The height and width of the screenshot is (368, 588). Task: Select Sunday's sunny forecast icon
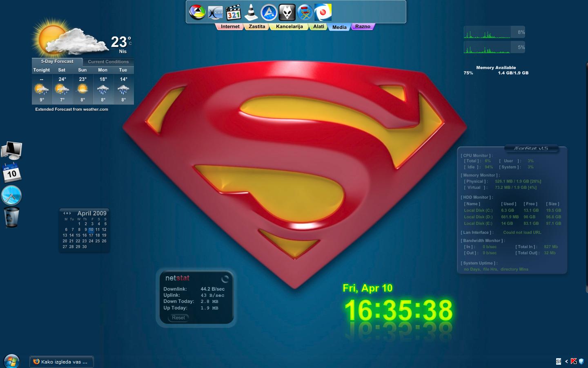tap(82, 89)
